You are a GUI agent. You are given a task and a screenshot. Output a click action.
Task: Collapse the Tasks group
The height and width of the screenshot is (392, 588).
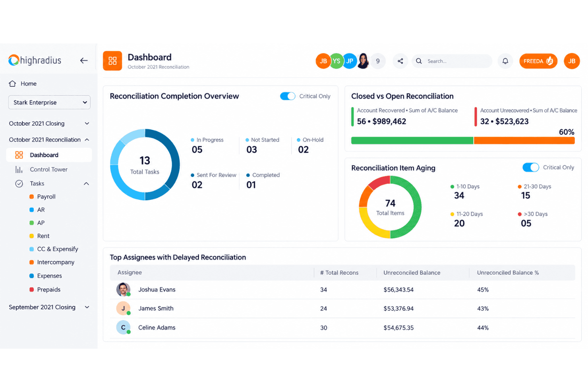coord(86,183)
